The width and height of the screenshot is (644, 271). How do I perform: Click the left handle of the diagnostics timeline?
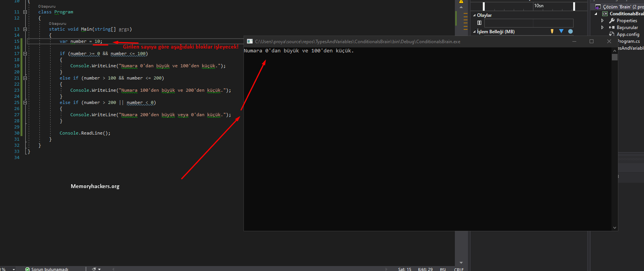[484, 6]
